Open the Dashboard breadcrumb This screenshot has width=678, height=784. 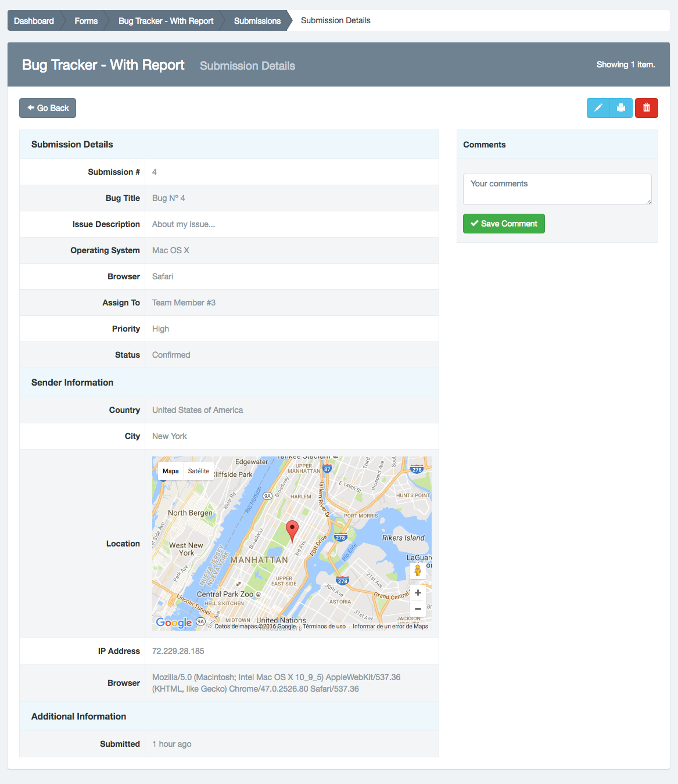click(x=34, y=21)
